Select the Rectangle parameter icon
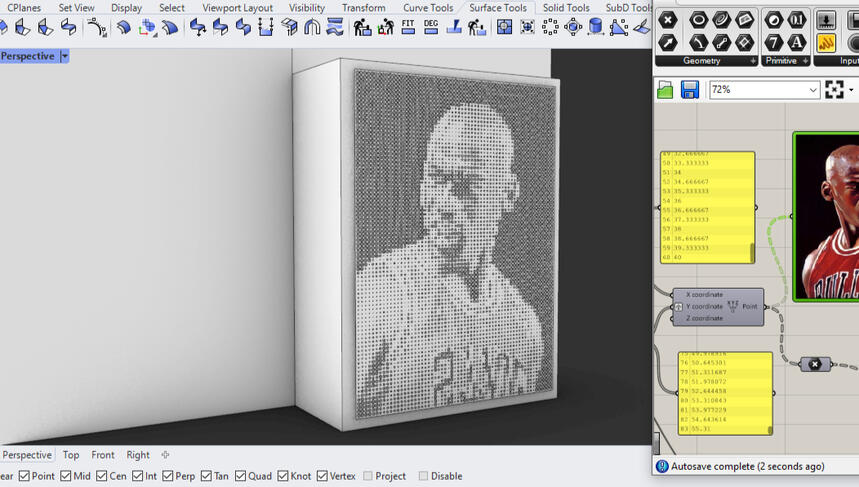Screen dimensions: 859x487 [x=745, y=43]
